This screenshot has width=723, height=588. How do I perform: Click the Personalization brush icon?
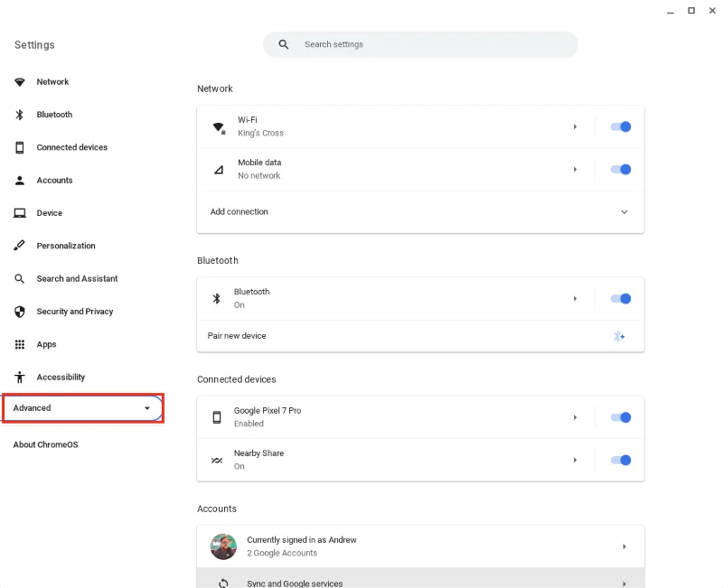(20, 245)
